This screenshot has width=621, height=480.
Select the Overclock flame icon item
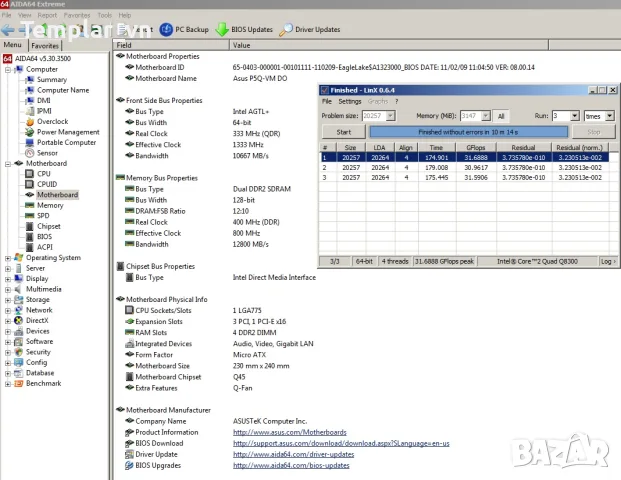tap(30, 122)
